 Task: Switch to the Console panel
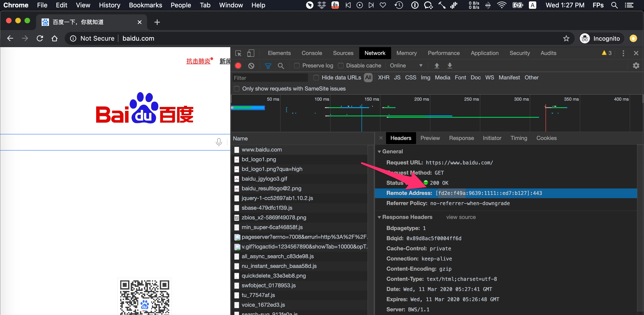coord(312,53)
